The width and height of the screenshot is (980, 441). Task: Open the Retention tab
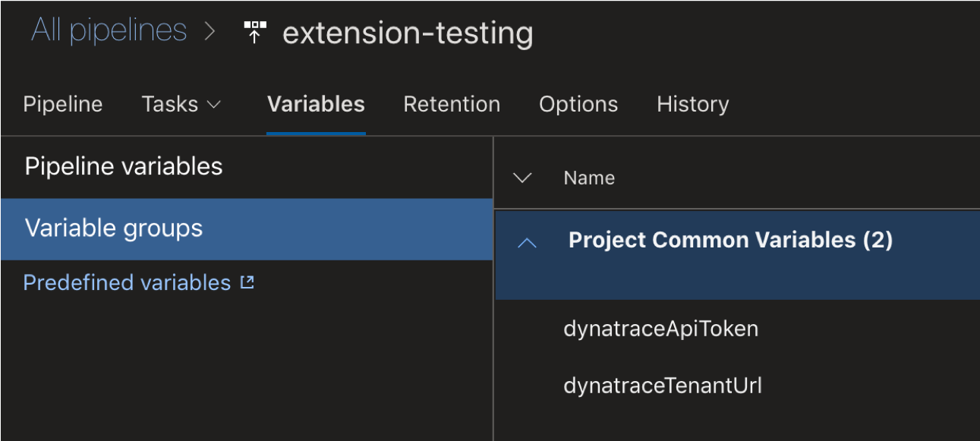click(452, 104)
